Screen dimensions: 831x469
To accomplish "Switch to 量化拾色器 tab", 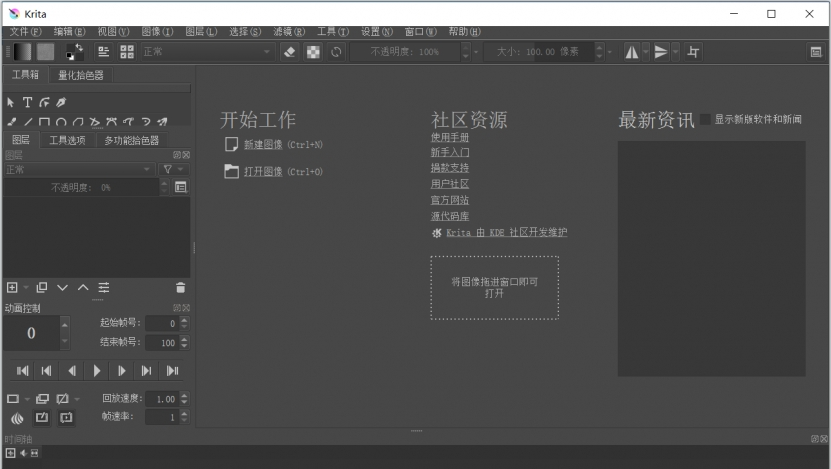I will tap(81, 75).
